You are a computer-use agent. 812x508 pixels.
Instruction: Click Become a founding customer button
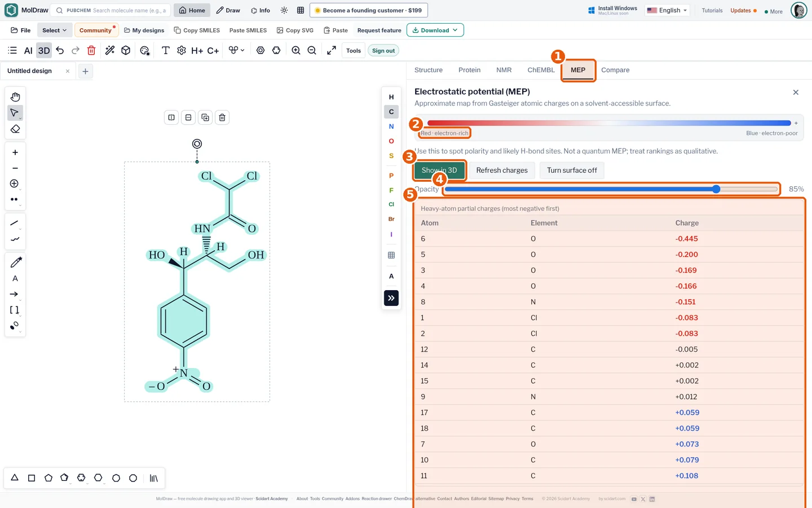(x=369, y=11)
